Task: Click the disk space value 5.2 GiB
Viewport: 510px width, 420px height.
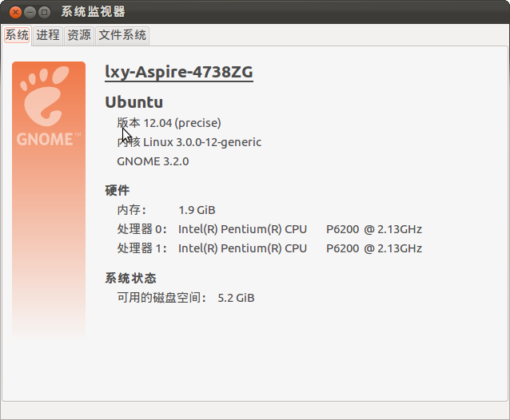Action: click(236, 298)
